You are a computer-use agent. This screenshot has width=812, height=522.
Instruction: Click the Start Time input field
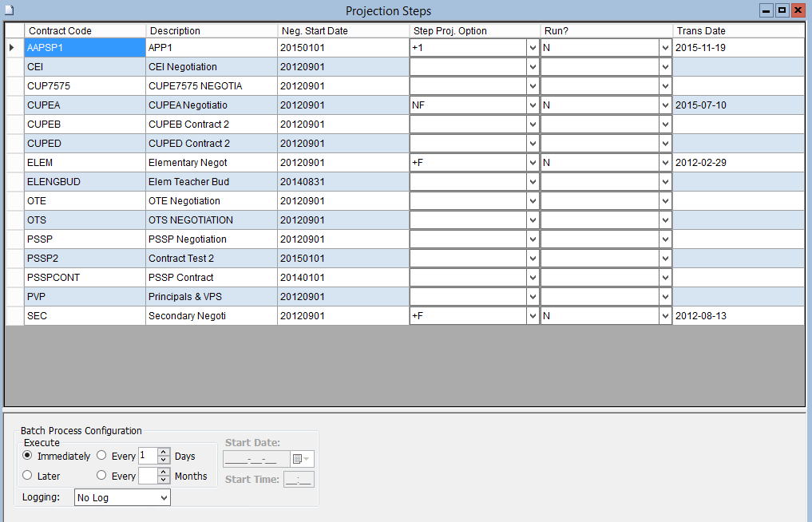(x=299, y=480)
